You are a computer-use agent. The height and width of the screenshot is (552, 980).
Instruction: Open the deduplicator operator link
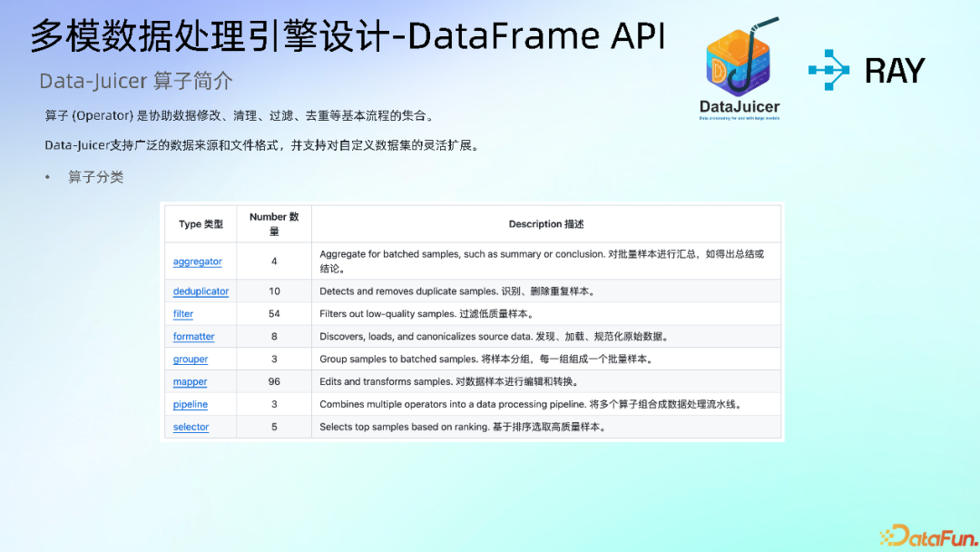[x=201, y=291]
